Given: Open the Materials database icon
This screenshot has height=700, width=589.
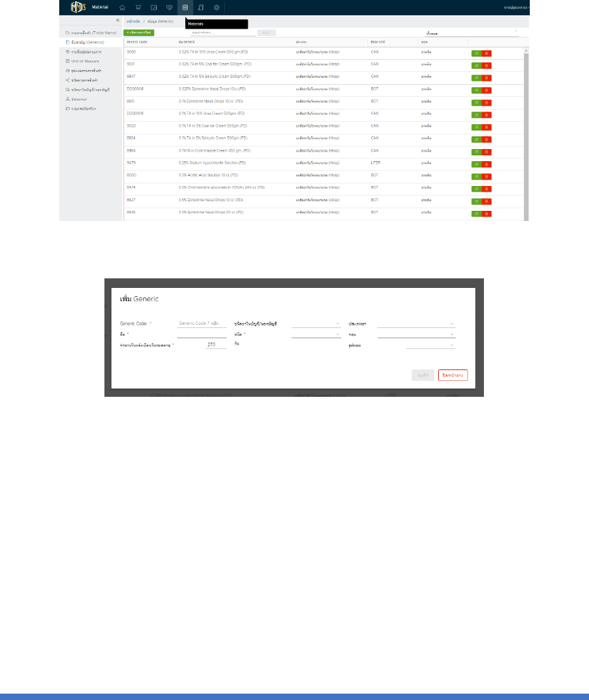Looking at the screenshot, I should (185, 8).
